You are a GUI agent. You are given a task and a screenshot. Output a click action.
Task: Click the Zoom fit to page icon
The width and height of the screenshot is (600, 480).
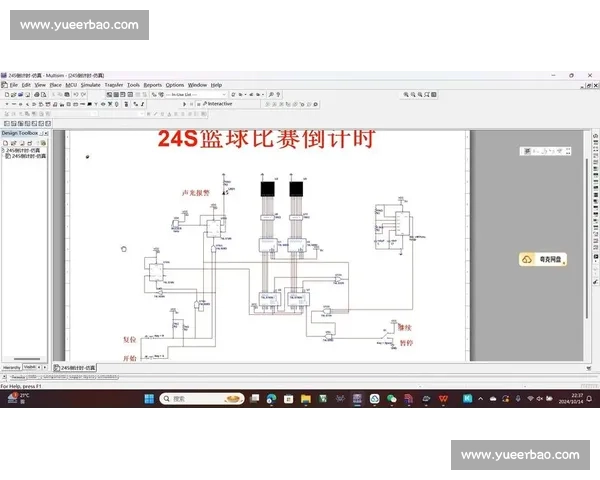[x=427, y=95]
